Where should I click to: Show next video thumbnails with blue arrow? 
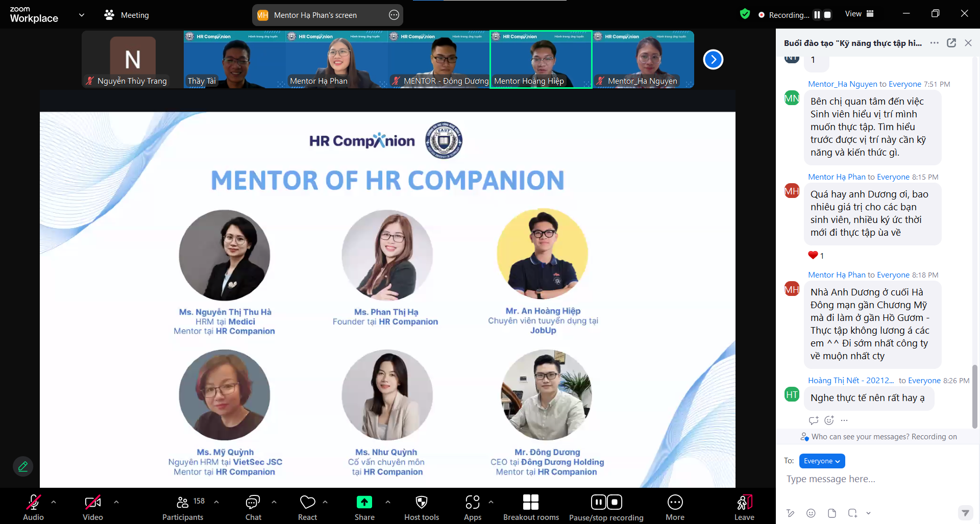point(713,60)
